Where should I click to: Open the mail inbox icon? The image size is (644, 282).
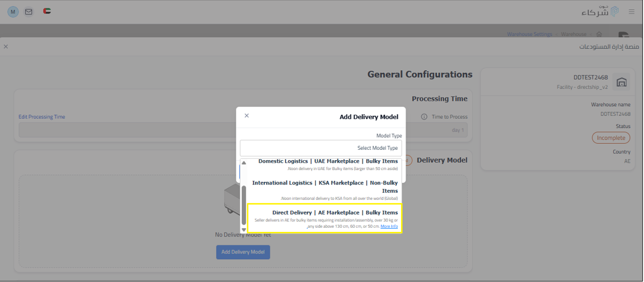[29, 11]
